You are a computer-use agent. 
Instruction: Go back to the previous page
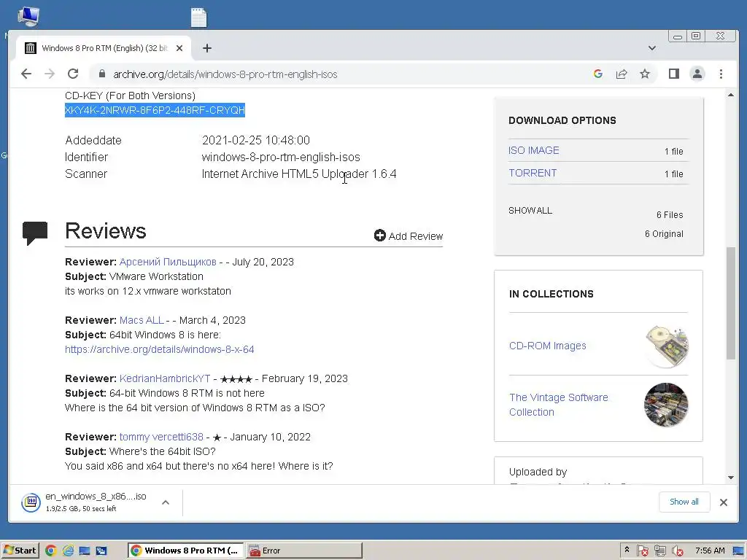[26, 74]
